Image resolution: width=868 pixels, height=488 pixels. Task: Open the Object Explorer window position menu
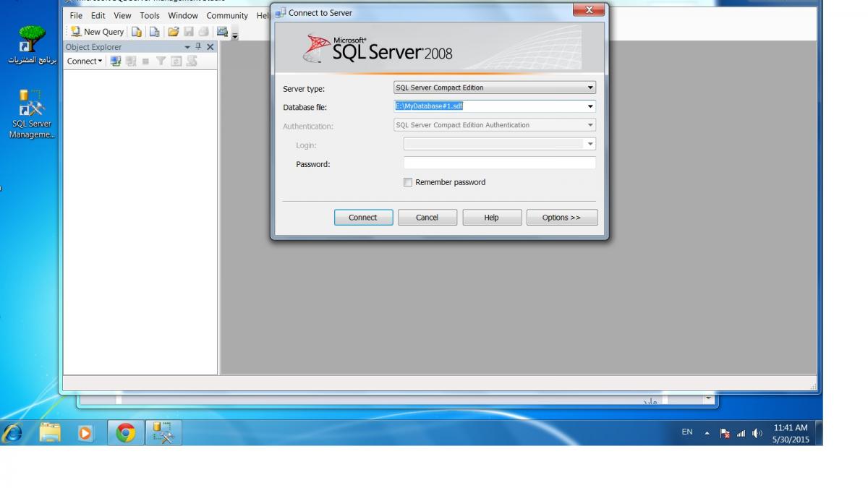(x=188, y=47)
